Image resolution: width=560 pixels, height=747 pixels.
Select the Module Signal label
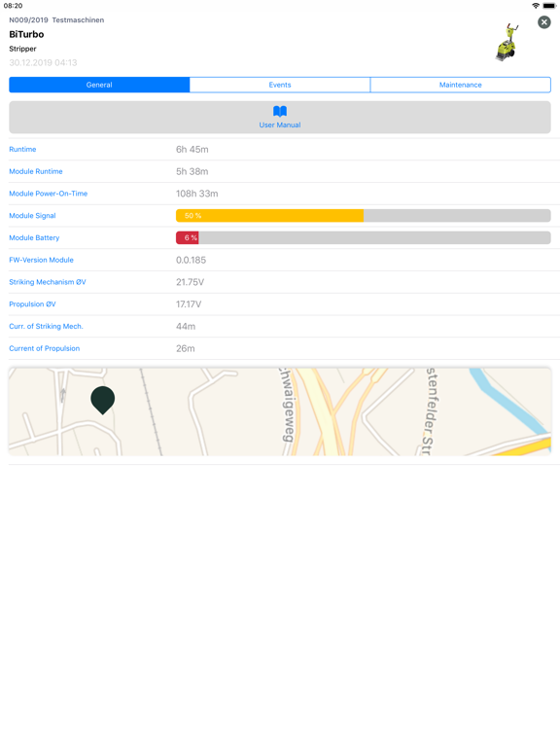(x=32, y=216)
